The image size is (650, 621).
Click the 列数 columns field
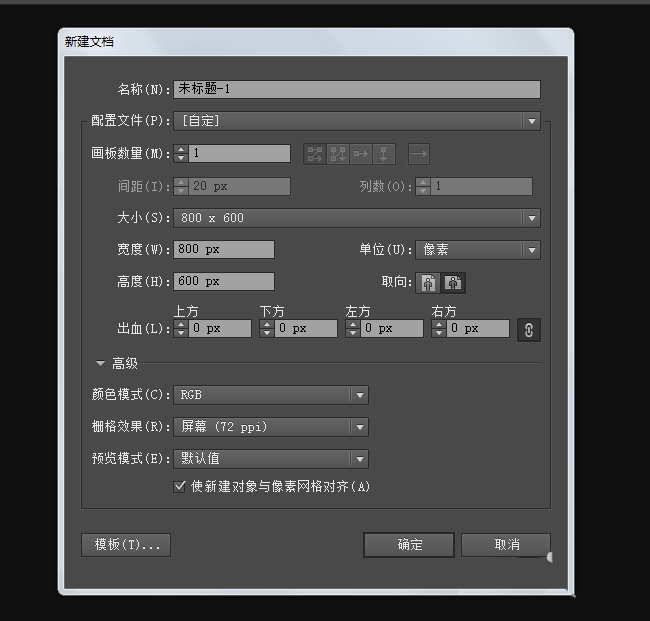pyautogui.click(x=482, y=187)
